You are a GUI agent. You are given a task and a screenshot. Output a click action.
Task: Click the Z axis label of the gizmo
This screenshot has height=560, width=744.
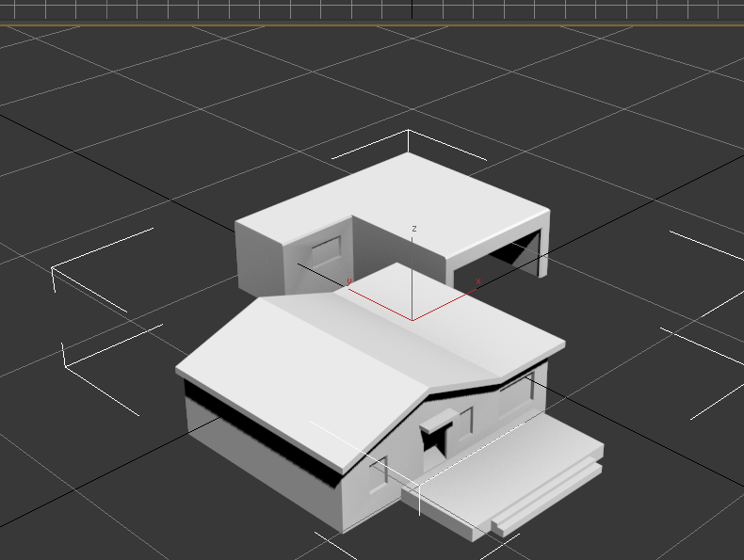point(414,229)
